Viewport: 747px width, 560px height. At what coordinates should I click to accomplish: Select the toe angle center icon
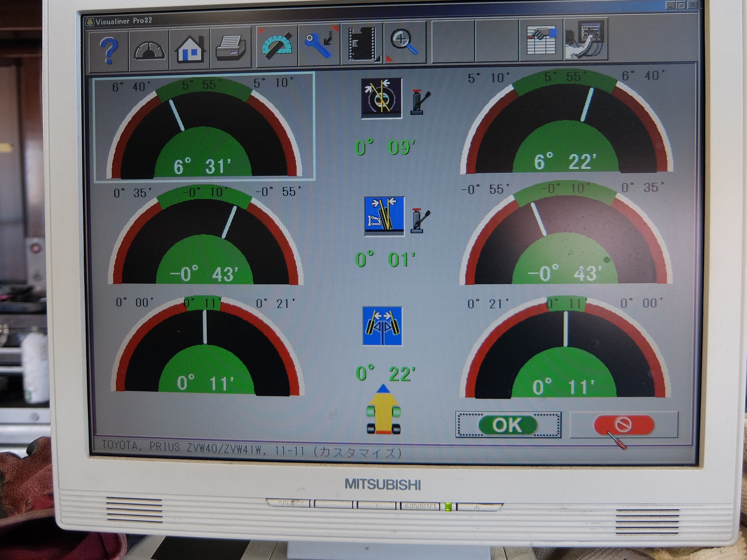382,326
